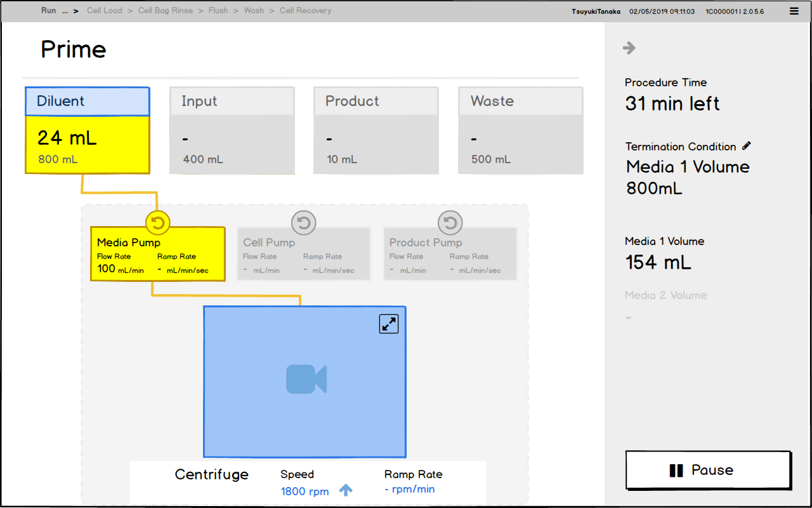
Task: Expand the camera view to fullscreen
Action: (x=389, y=324)
